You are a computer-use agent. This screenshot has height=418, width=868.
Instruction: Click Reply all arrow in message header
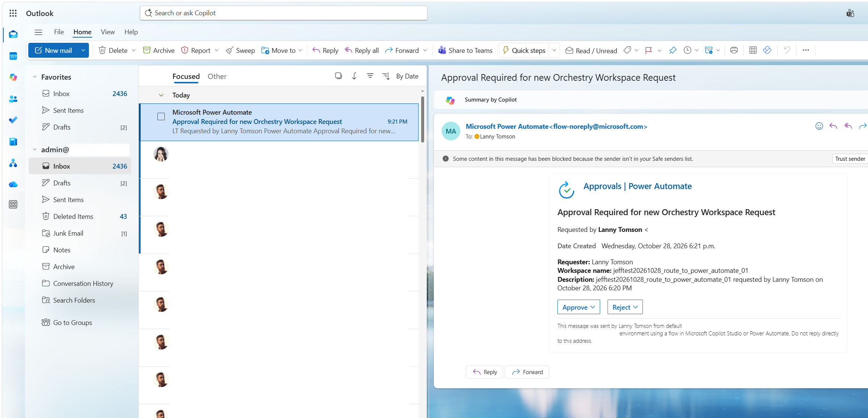(848, 126)
